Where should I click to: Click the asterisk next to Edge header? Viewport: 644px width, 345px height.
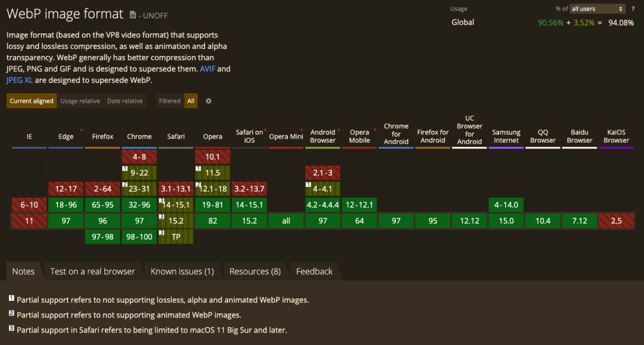[x=81, y=130]
